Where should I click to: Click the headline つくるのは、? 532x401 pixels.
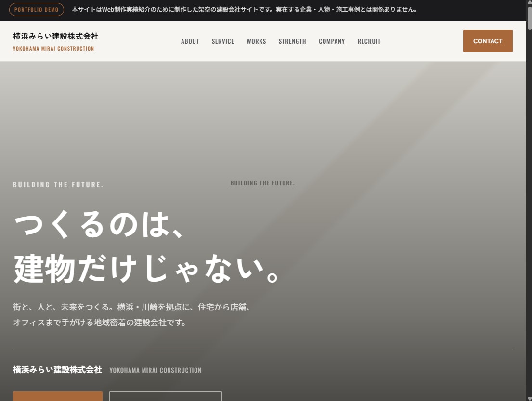[98, 224]
